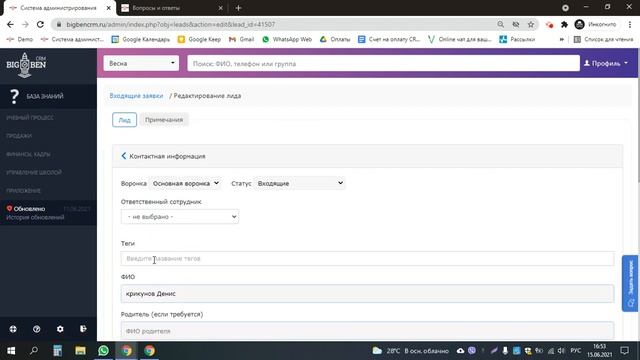This screenshot has width=640, height=360.
Task: Click the logout icon in sidebar footer
Action: pyautogui.click(x=83, y=329)
